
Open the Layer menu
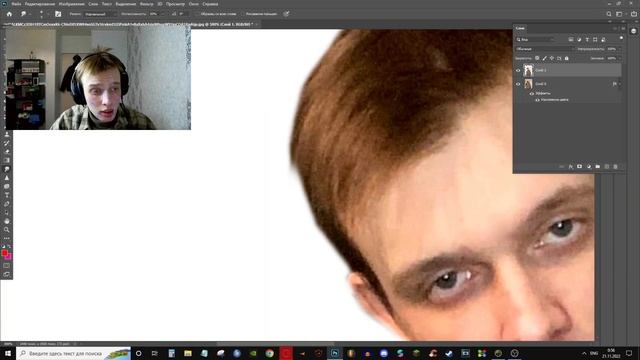pos(93,4)
